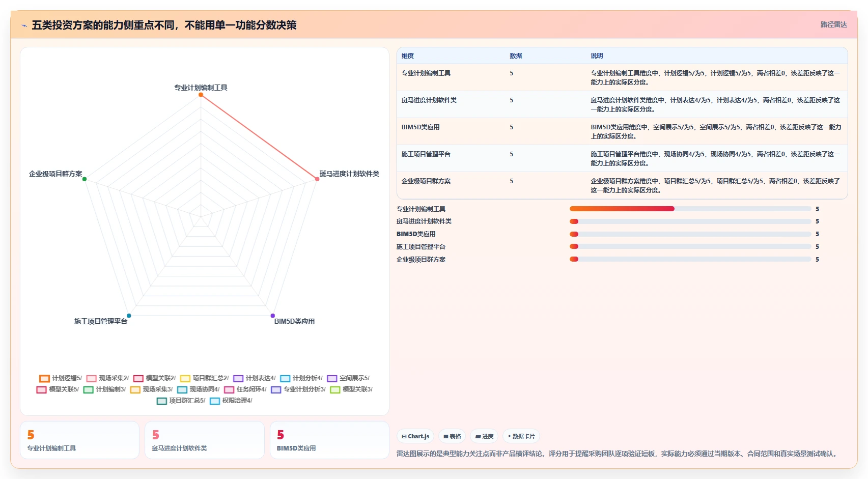
Task: Click the radar axis label 专业计划编制工具
Action: pos(201,88)
